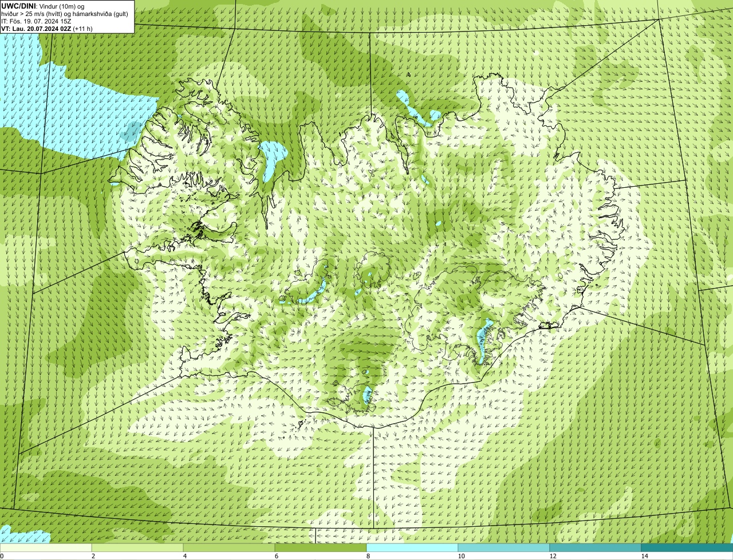
Task: Click the scale label "10"
Action: (461, 556)
